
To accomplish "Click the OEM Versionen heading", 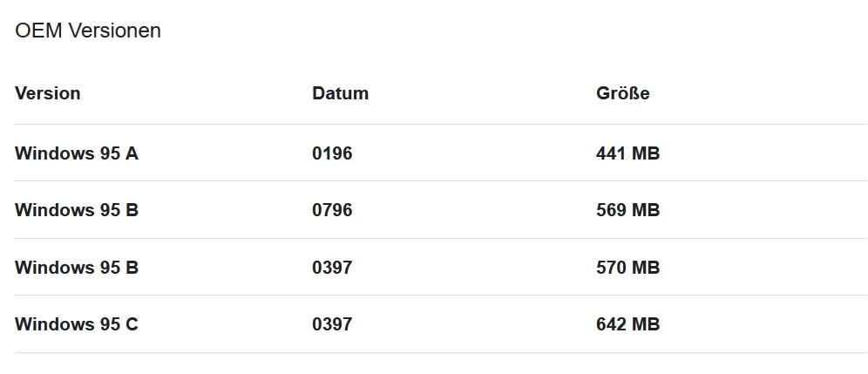I will (88, 31).
